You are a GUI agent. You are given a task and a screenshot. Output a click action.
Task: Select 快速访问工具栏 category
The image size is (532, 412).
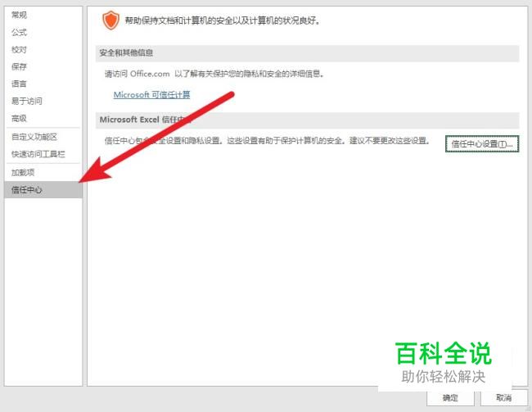(x=43, y=154)
